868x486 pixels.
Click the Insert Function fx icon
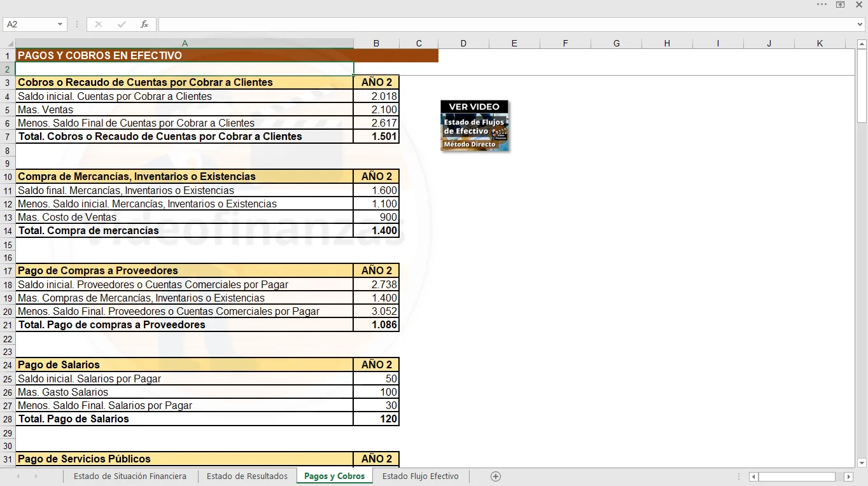pos(144,24)
